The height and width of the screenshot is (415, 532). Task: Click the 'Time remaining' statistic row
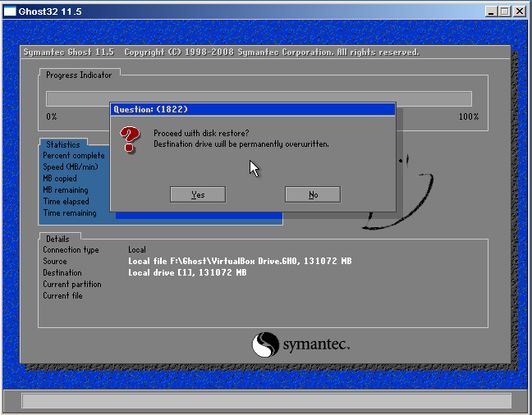pos(70,213)
